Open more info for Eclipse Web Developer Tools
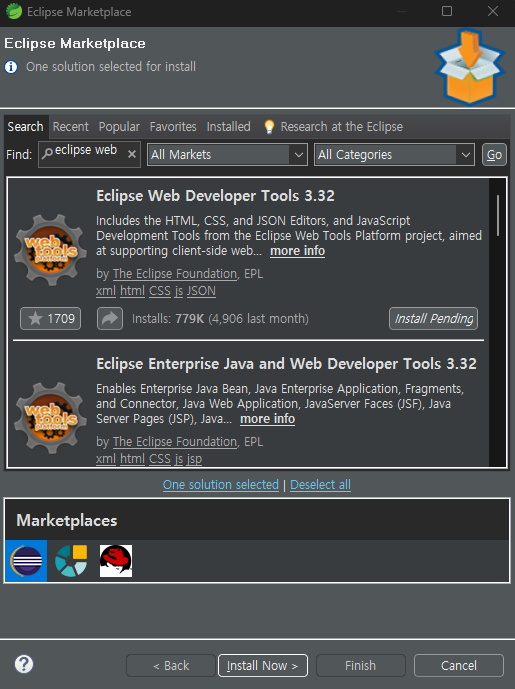This screenshot has height=689, width=515. (x=297, y=250)
